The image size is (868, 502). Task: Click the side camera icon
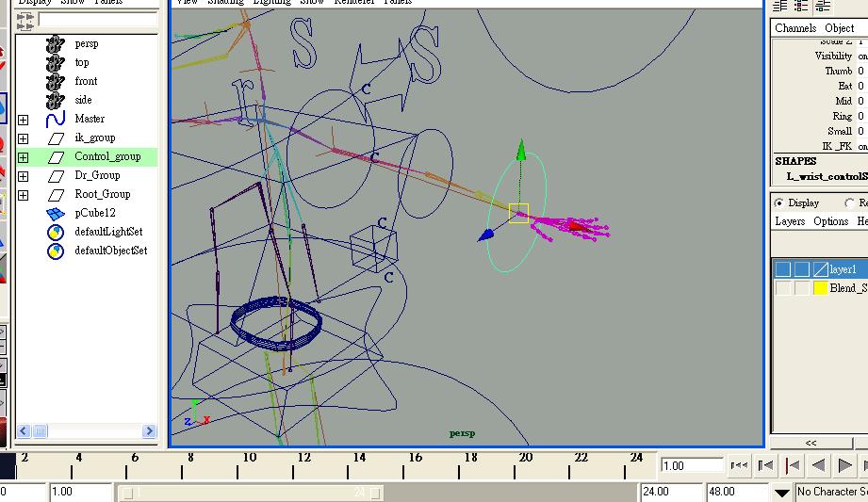tap(56, 100)
